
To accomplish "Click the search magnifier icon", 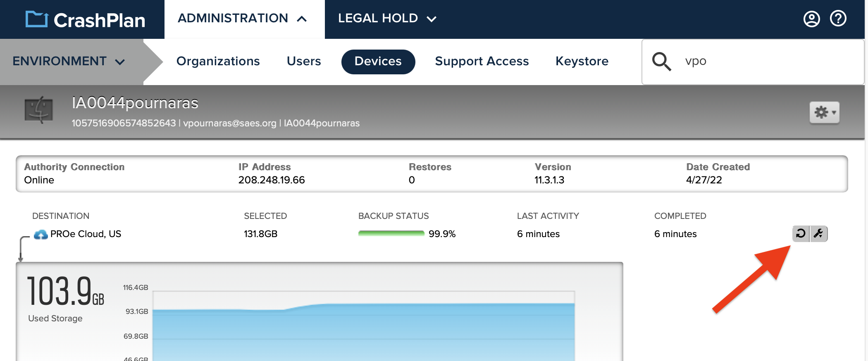I will [x=661, y=62].
